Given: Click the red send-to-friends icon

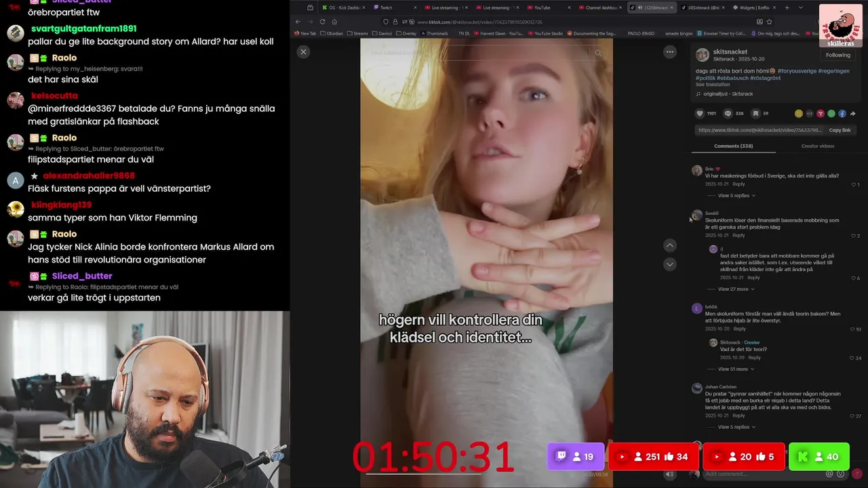Looking at the screenshot, I should click(x=821, y=114).
